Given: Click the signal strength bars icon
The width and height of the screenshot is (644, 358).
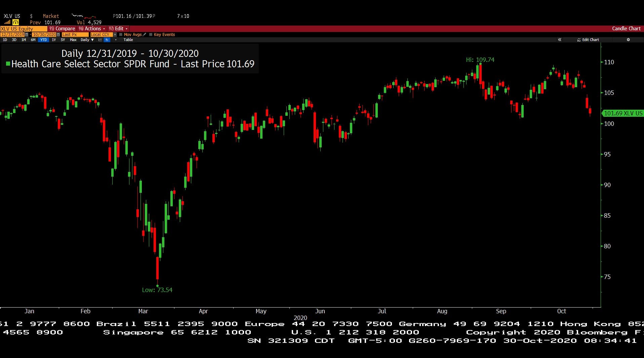Looking at the screenshot, I should point(7,22).
